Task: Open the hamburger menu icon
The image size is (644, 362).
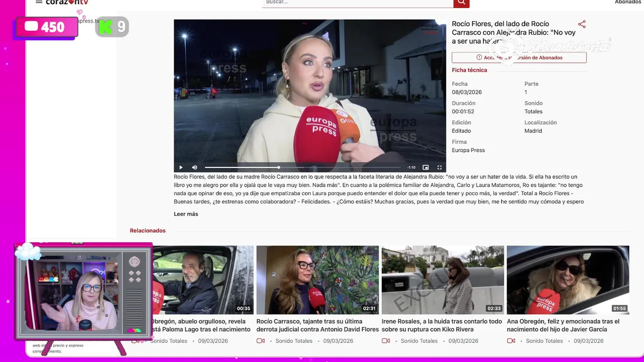Action: click(39, 2)
